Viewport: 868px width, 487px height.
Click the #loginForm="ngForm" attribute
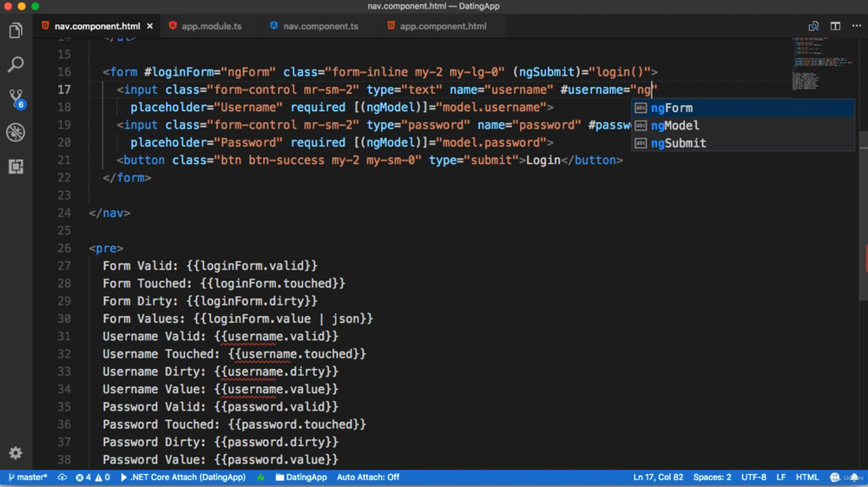[210, 72]
